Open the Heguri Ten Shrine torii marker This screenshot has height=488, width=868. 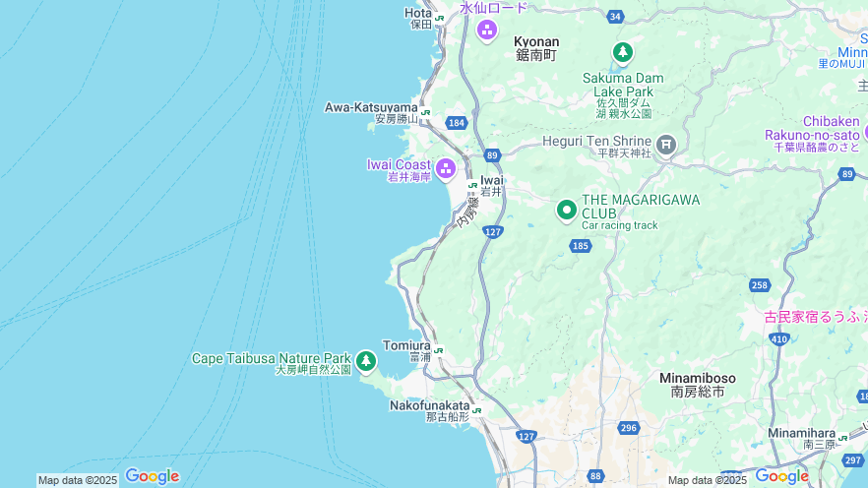point(666,145)
